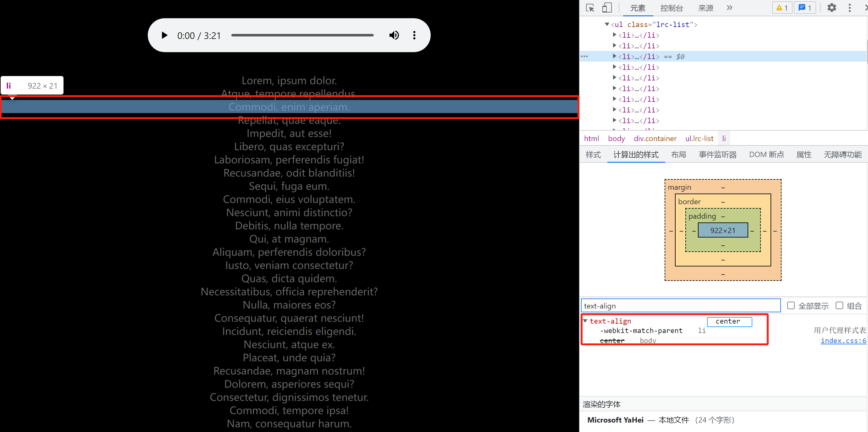Enable the 组合 checkbox
Image resolution: width=868 pixels, height=432 pixels.
[x=839, y=305]
